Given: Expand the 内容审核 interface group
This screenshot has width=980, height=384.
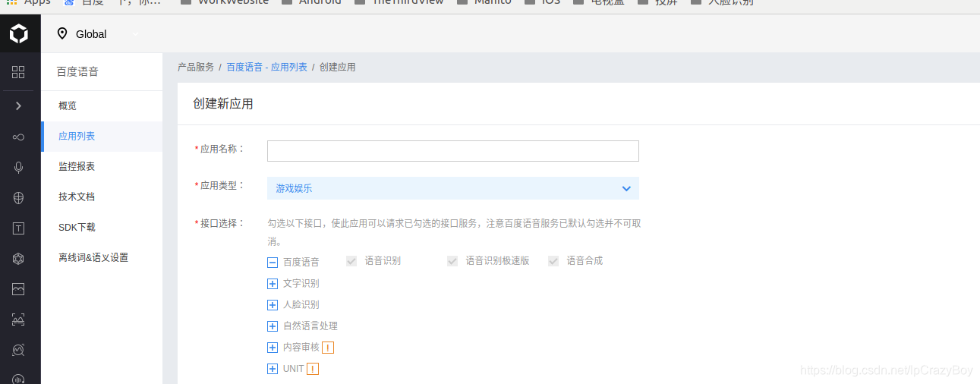Looking at the screenshot, I should [273, 348].
